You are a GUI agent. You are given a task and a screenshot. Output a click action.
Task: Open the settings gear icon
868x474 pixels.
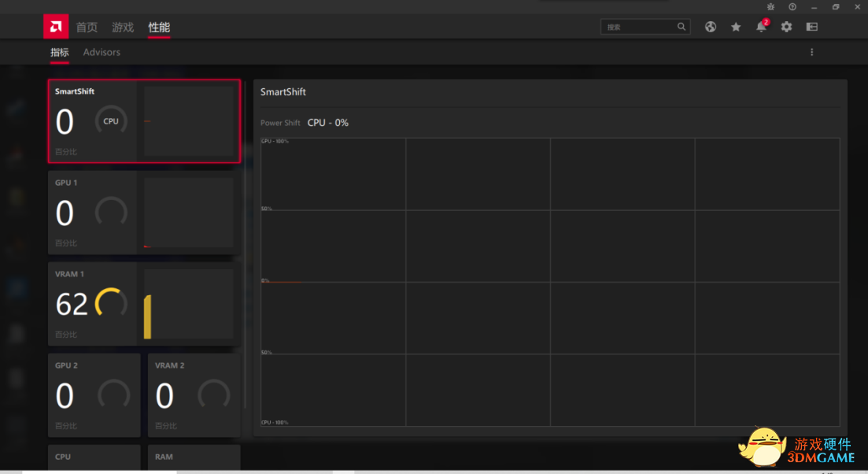tap(787, 27)
